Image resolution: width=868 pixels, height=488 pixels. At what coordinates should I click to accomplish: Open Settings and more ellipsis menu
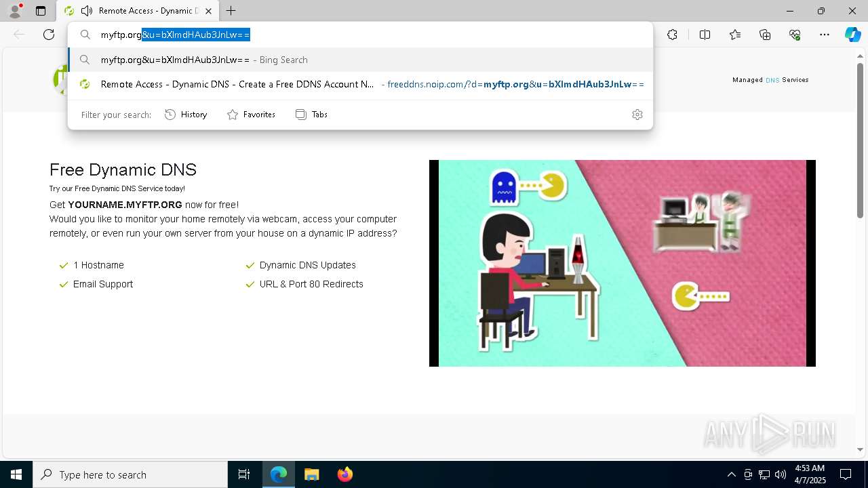[x=825, y=35]
